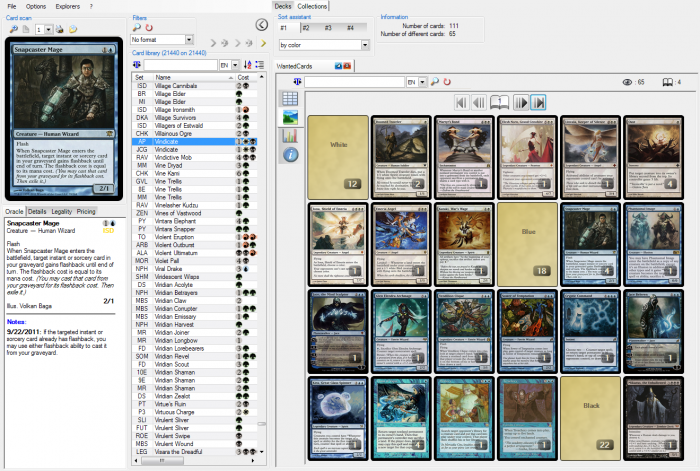Click the first gray chevron arrow icon
This screenshot has height=471, width=700.
pyautogui.click(x=213, y=43)
